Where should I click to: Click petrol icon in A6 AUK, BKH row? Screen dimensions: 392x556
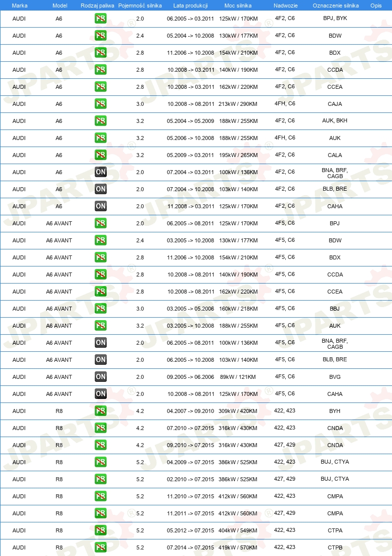pyautogui.click(x=101, y=120)
